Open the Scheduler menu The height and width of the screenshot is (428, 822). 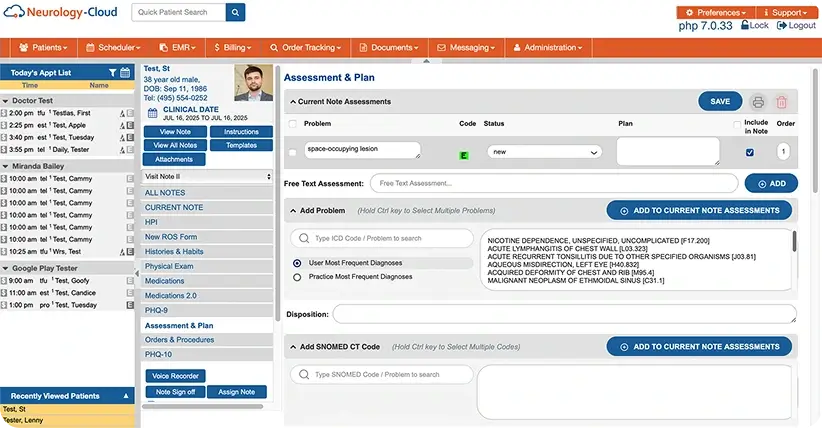(x=113, y=48)
